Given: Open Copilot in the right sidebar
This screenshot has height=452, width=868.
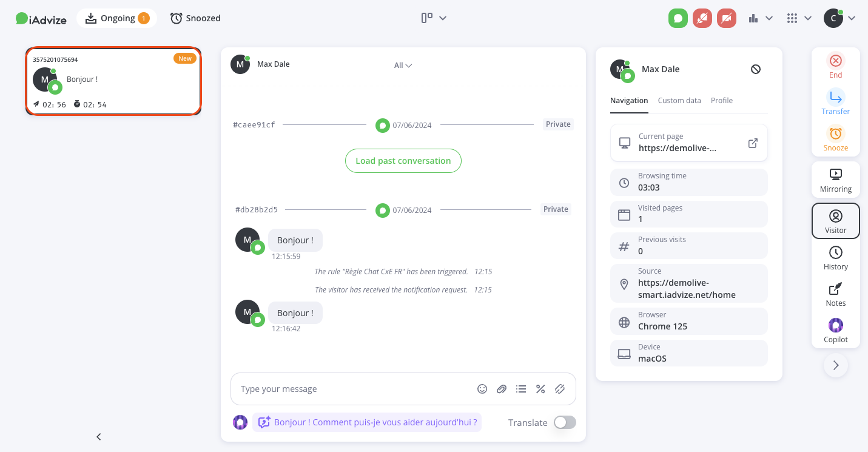Looking at the screenshot, I should pyautogui.click(x=835, y=331).
